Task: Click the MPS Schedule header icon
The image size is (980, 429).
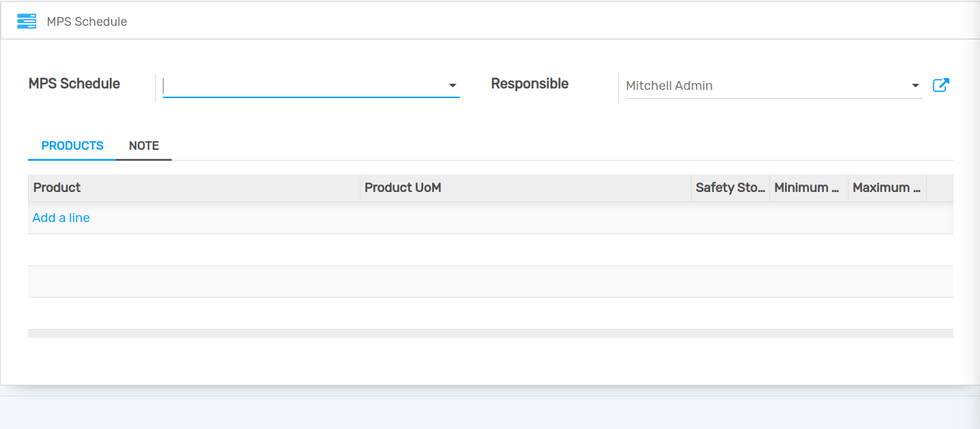Action: click(x=27, y=21)
